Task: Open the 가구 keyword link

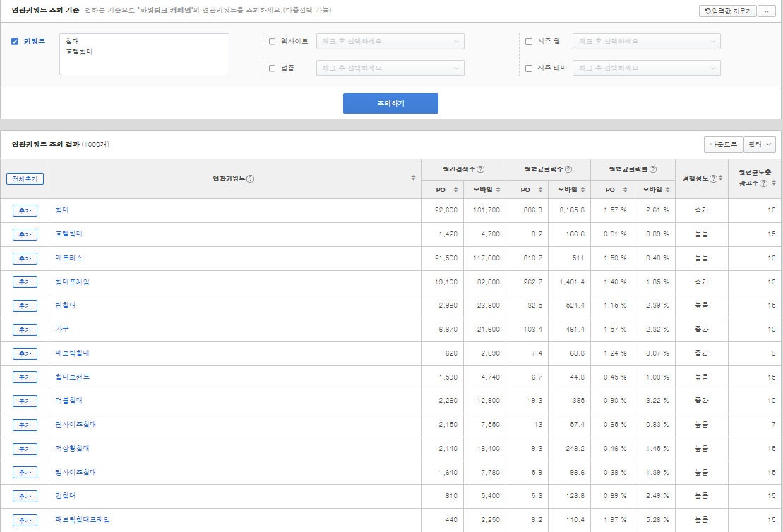Action: 62,329
